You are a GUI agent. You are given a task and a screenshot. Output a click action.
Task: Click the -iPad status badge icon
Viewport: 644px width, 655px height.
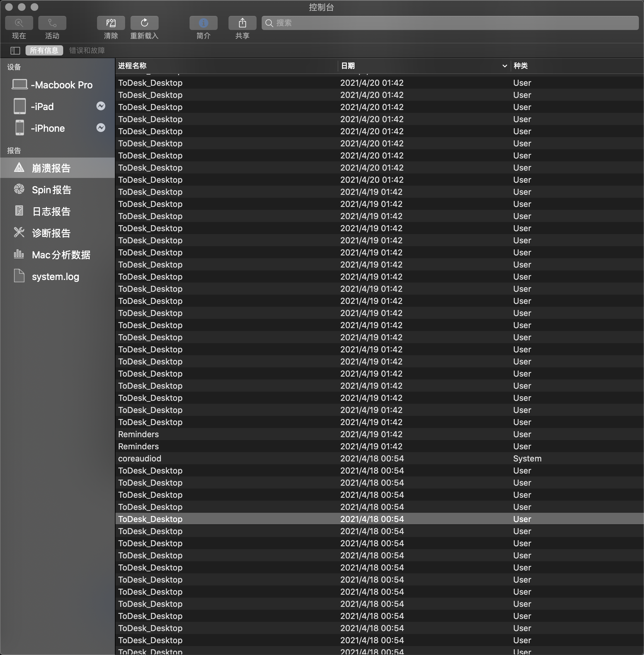[101, 106]
